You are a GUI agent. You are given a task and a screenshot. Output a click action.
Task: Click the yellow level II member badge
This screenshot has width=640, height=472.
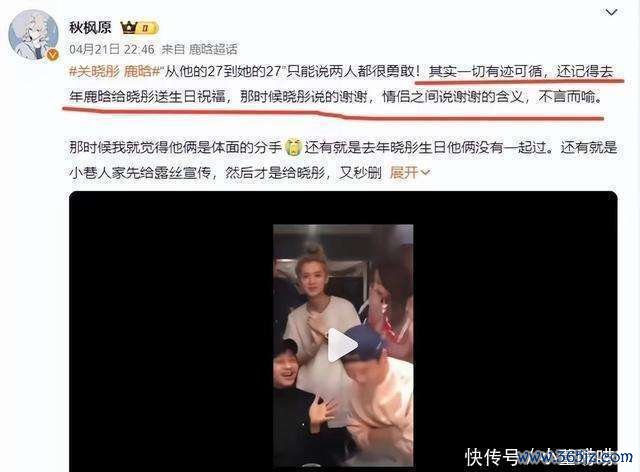148,28
